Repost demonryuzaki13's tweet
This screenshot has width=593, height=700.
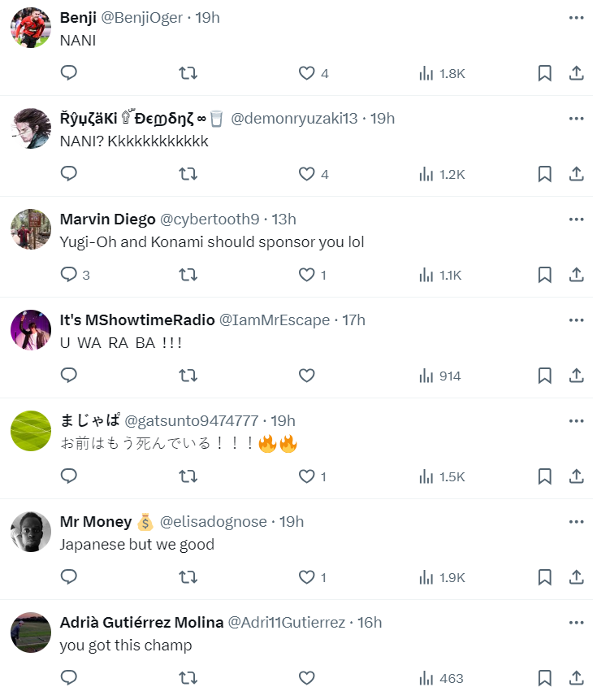pyautogui.click(x=188, y=174)
